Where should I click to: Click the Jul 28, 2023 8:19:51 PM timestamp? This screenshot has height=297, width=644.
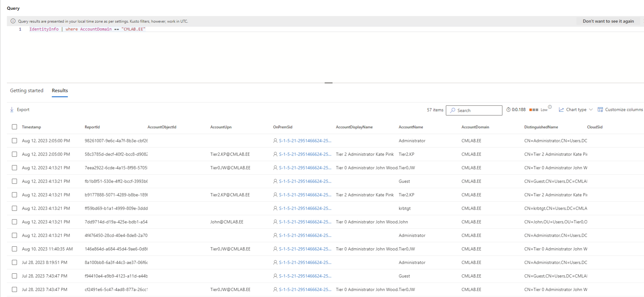(x=45, y=263)
